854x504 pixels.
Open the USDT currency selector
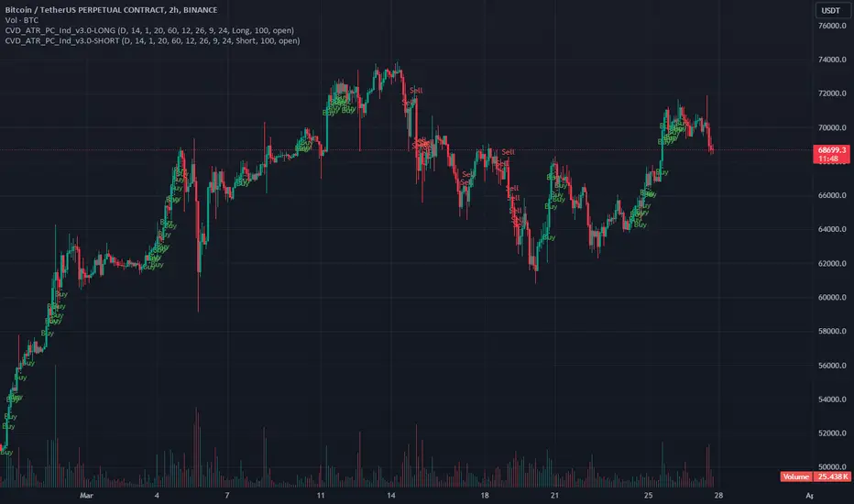830,10
